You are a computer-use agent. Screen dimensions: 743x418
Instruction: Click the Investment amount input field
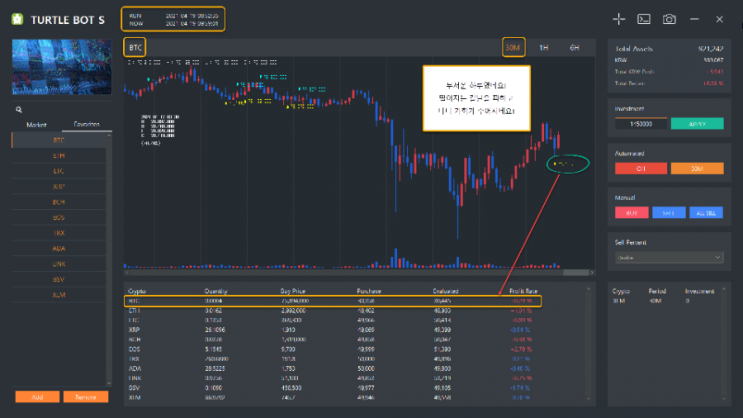[x=641, y=124]
